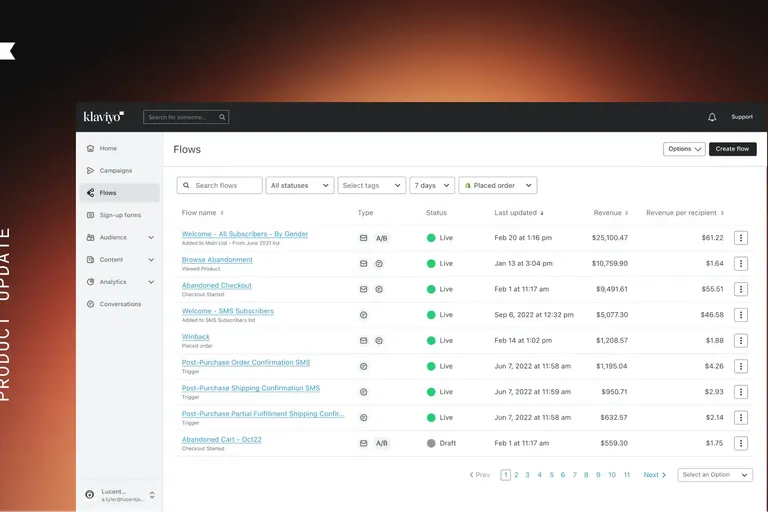Open three-dot menu for Browse Abandonment flow
768x512 pixels.
pos(740,263)
